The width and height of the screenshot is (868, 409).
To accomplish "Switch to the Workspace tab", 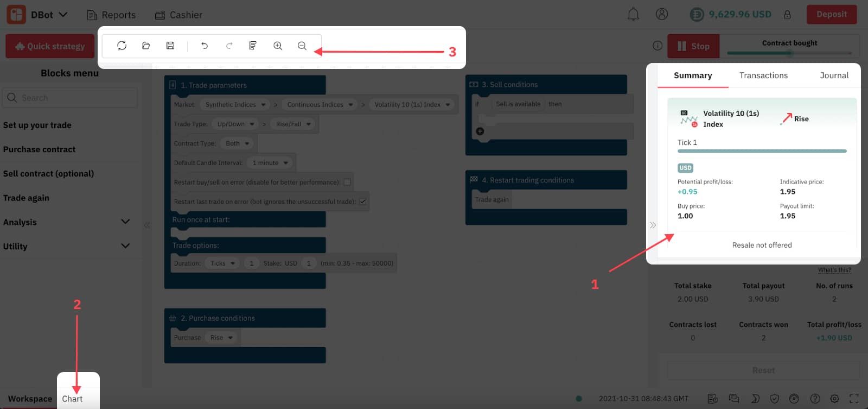I will coord(30,399).
